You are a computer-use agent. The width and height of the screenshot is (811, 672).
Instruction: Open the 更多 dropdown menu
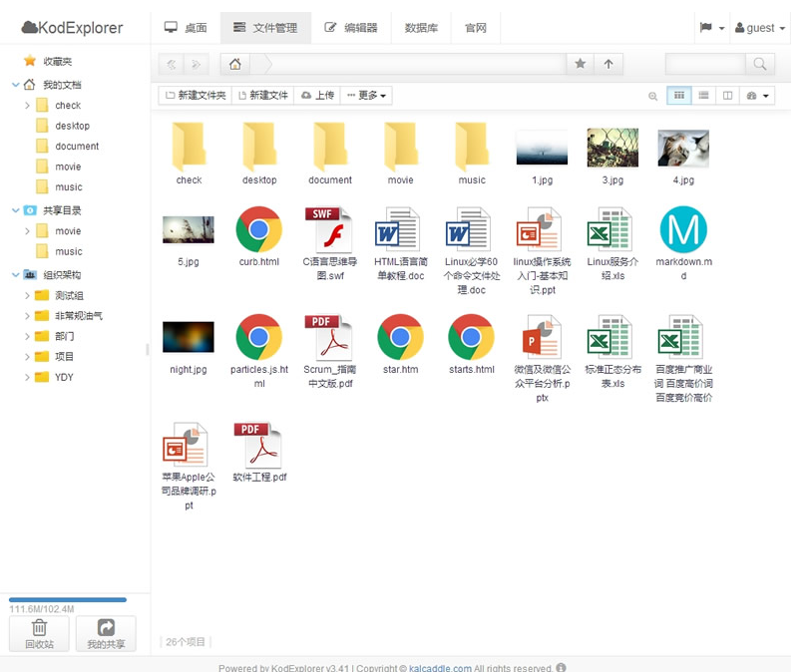367,95
